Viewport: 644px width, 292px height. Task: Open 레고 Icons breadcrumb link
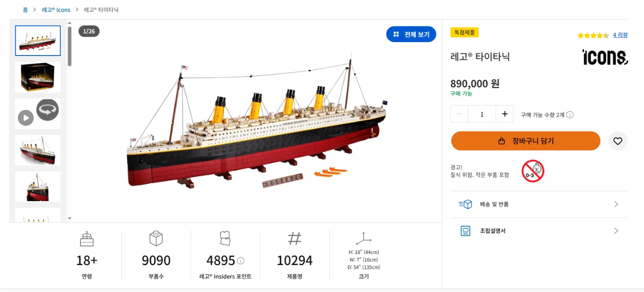[56, 10]
